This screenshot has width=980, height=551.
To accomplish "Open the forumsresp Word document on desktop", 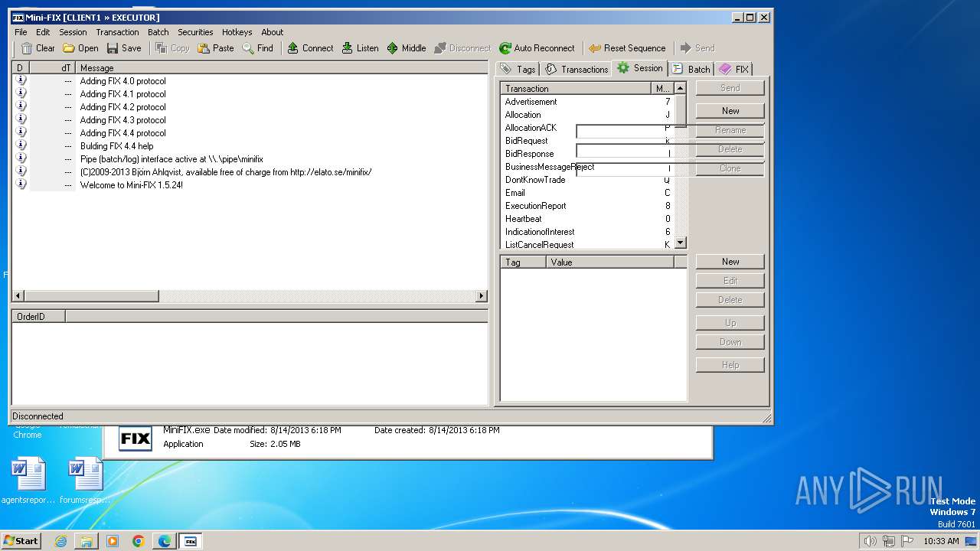I will (85, 481).
